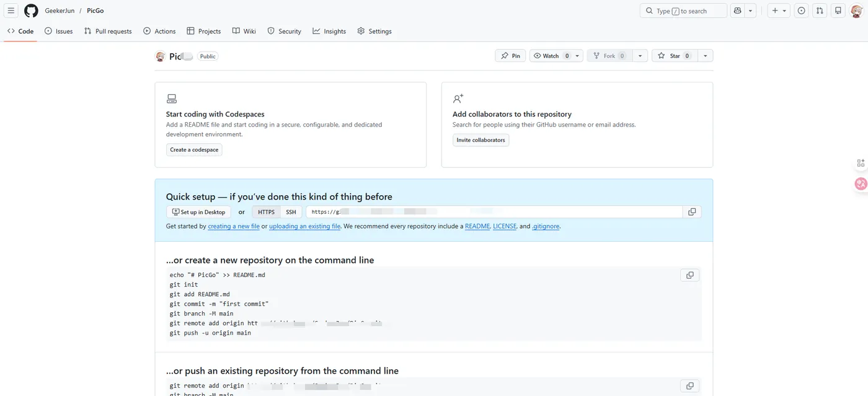Image resolution: width=868 pixels, height=396 pixels.
Task: Click the GitHub logo
Action: [31, 11]
